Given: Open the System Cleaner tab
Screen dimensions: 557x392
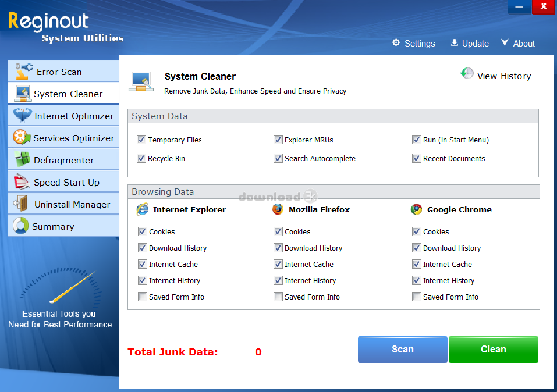Looking at the screenshot, I should click(64, 94).
